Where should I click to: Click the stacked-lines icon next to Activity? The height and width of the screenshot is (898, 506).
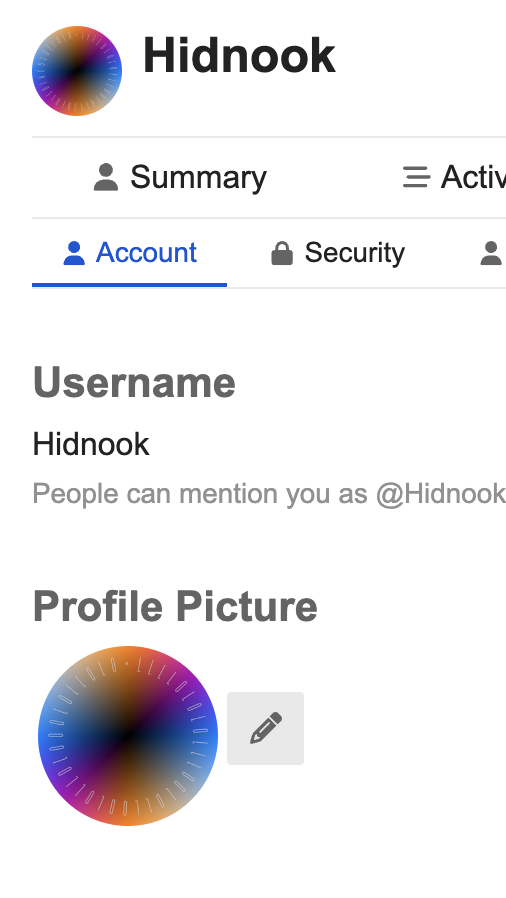coord(416,177)
